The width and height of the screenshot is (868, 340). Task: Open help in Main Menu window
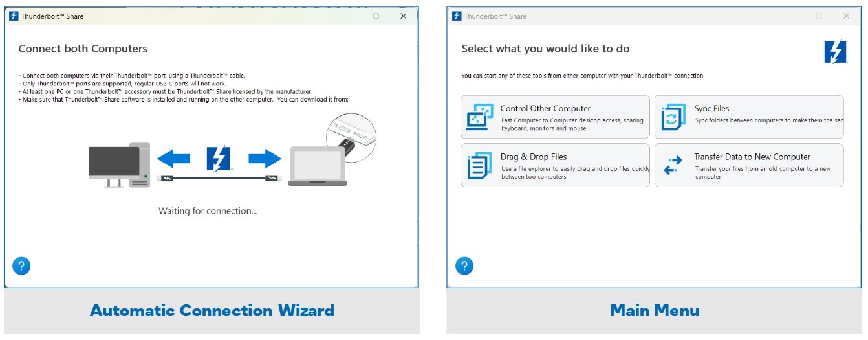point(464,266)
